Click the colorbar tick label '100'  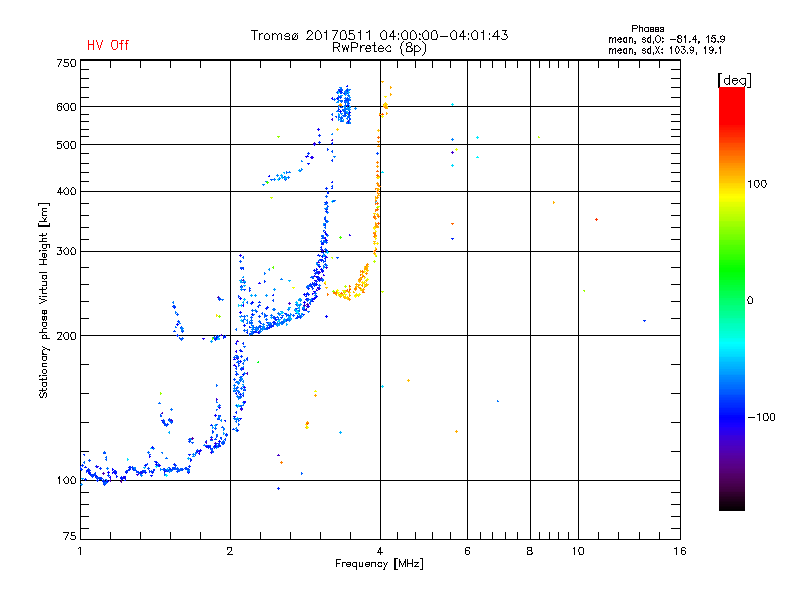[757, 184]
